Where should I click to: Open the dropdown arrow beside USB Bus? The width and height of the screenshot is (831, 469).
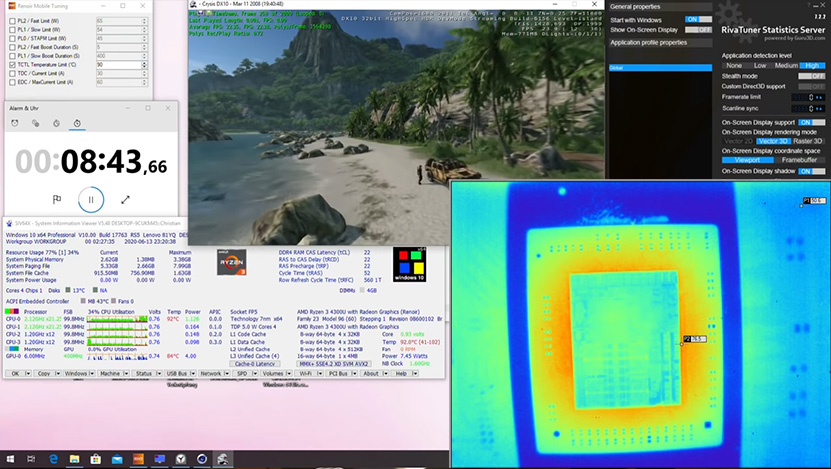coord(192,374)
